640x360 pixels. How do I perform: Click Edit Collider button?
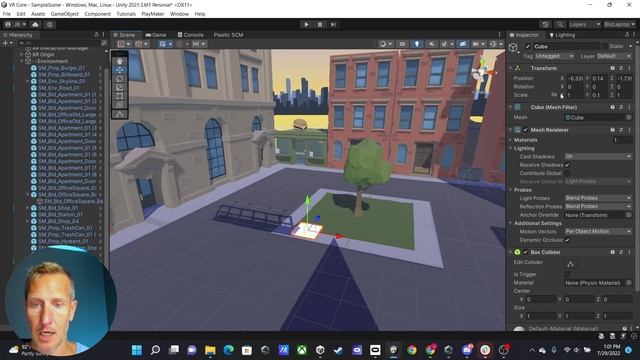pos(571,264)
